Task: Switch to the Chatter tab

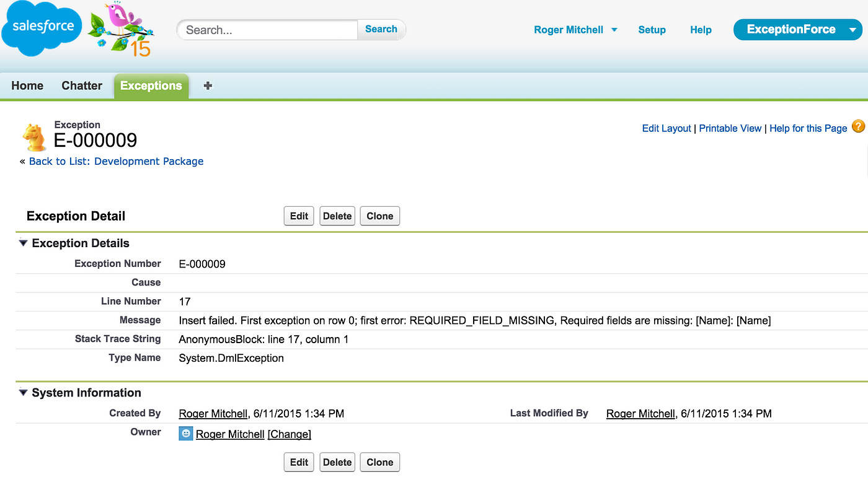Action: tap(82, 85)
